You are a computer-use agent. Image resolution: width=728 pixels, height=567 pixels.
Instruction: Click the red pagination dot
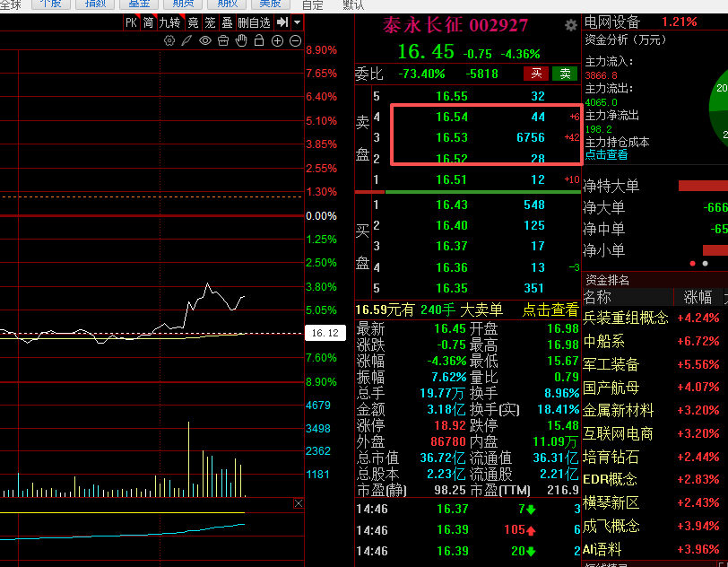(693, 264)
